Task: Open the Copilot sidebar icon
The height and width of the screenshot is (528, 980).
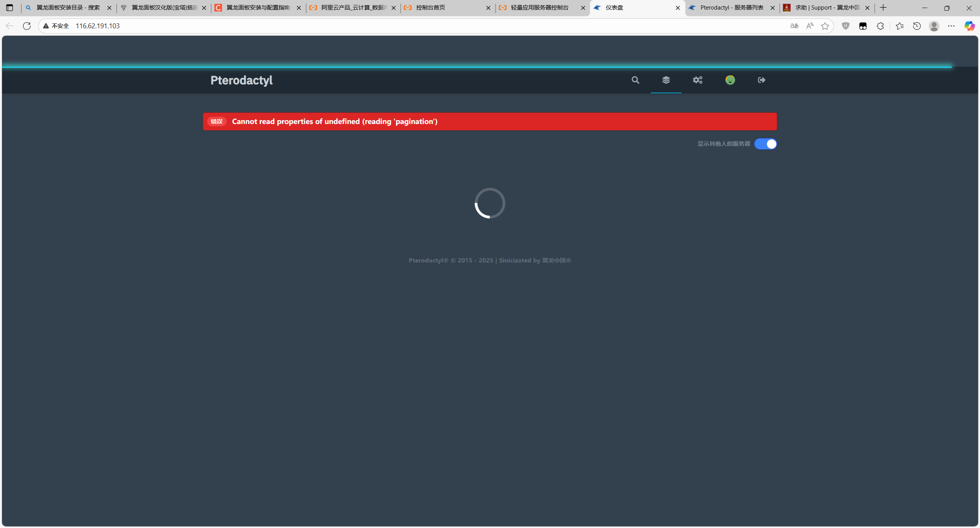Action: pos(969,26)
